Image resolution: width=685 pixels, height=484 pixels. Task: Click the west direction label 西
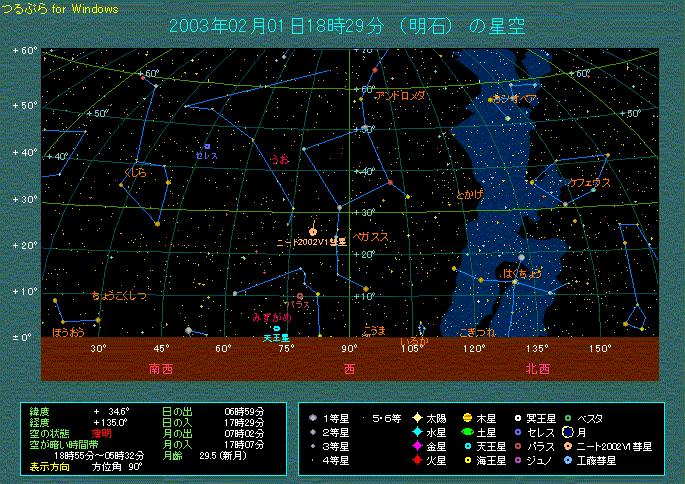click(x=349, y=368)
